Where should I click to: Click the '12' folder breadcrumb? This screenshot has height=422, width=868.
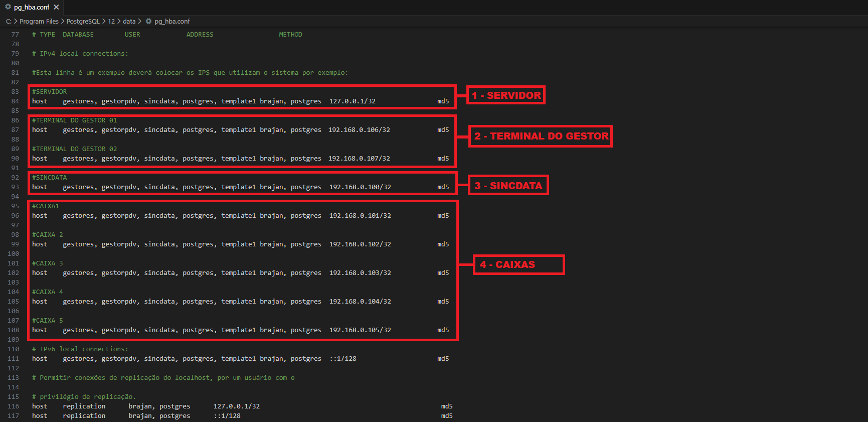tap(111, 21)
